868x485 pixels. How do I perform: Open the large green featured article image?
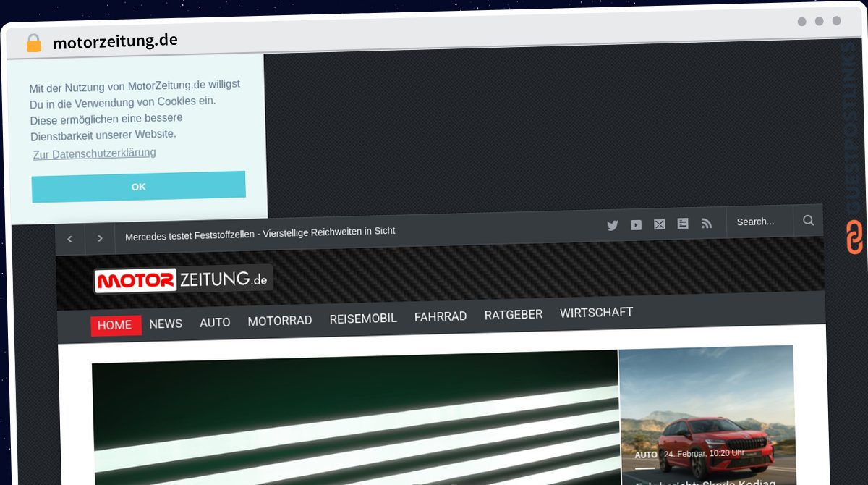355,418
